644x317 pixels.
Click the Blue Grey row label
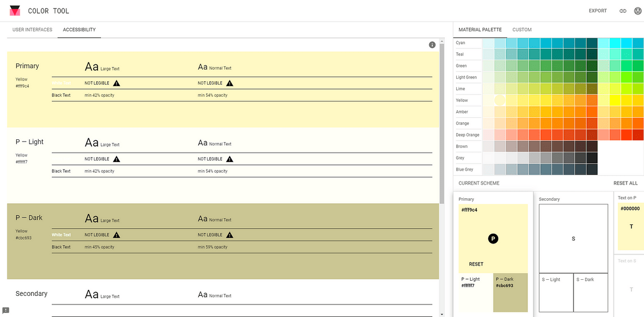(464, 170)
